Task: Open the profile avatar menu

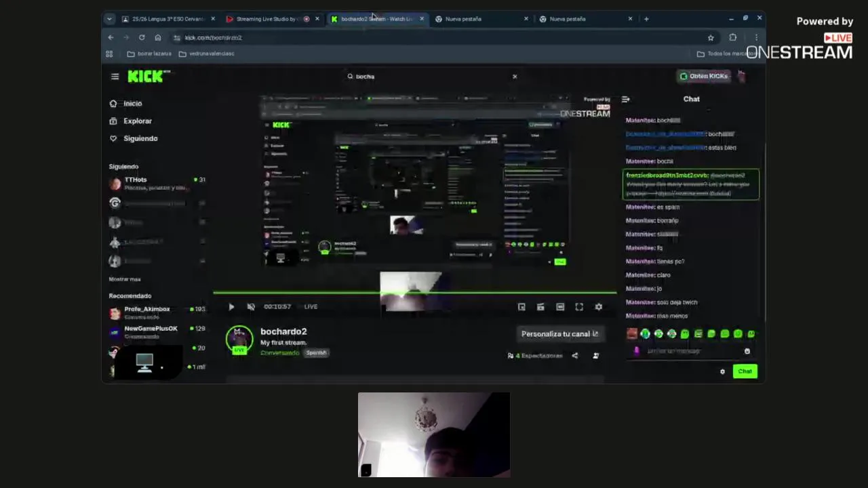Action: (742, 76)
